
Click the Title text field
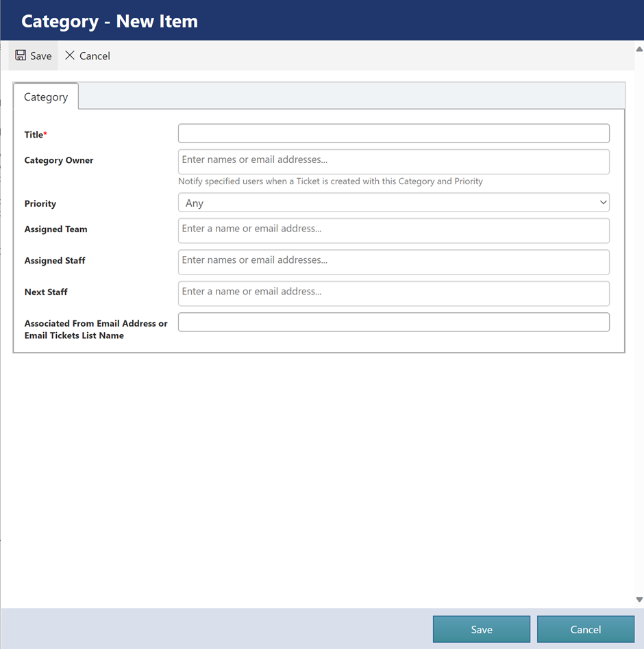coord(393,133)
